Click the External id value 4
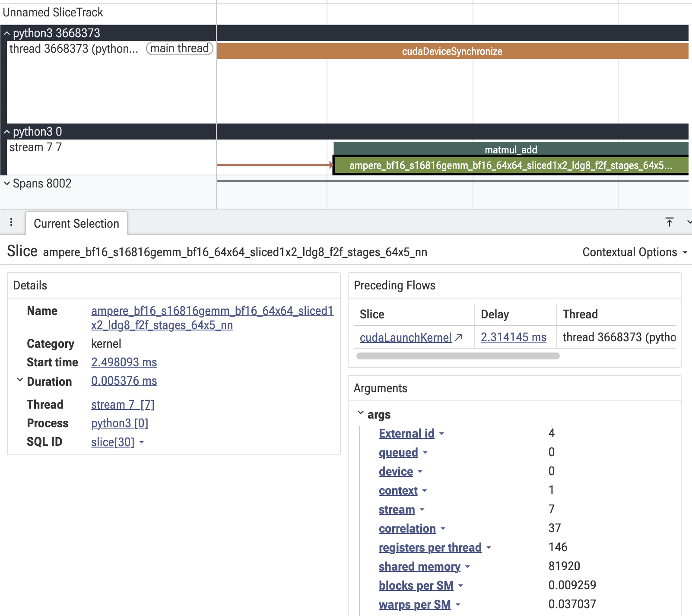The image size is (692, 616). click(552, 433)
